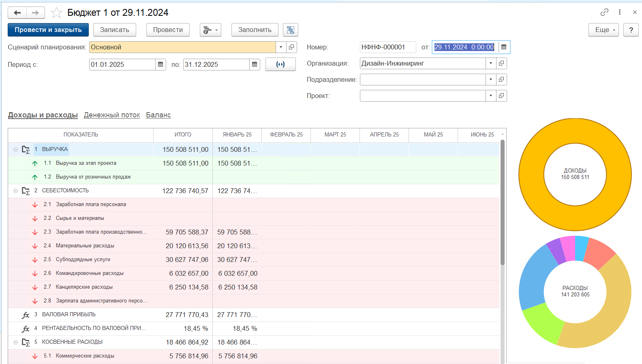642x364 pixels.
Task: Open calendar picker for period start date
Action: (x=160, y=64)
